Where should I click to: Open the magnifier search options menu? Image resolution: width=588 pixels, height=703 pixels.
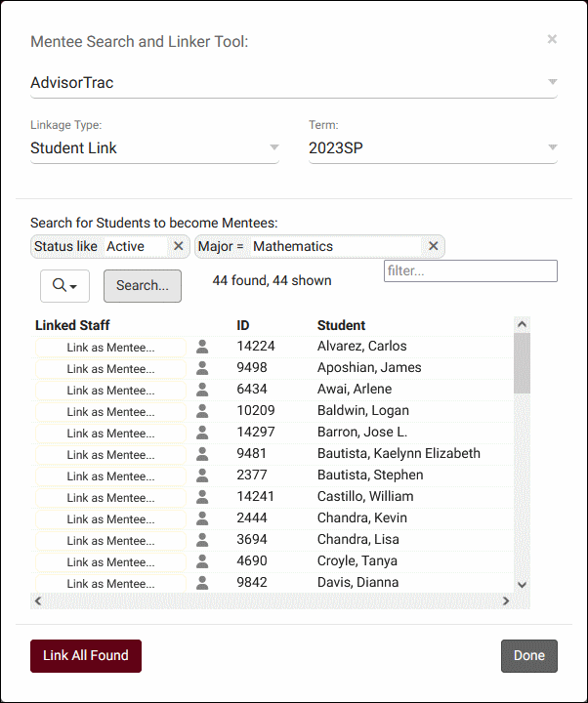point(64,285)
